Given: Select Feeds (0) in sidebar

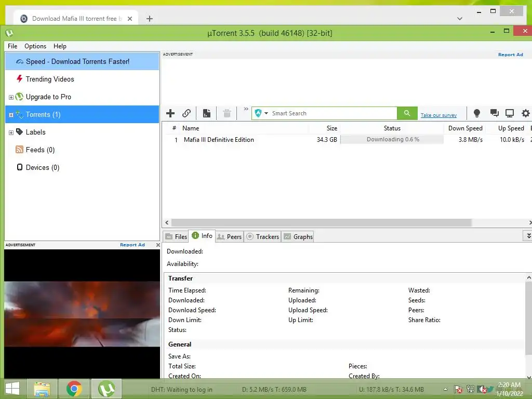Looking at the screenshot, I should tap(82, 150).
